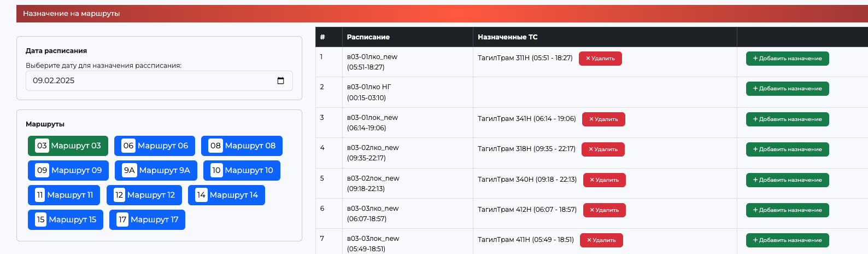Add assignment for в03-03лок_new schedule

[x=787, y=240]
